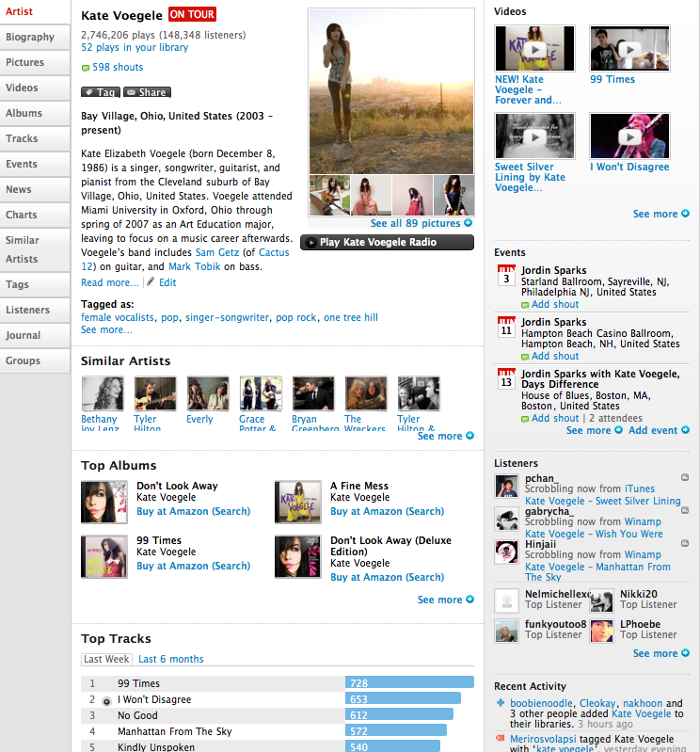Viewport: 700px width, 752px height.
Task: Click the Share button
Action: (x=147, y=92)
